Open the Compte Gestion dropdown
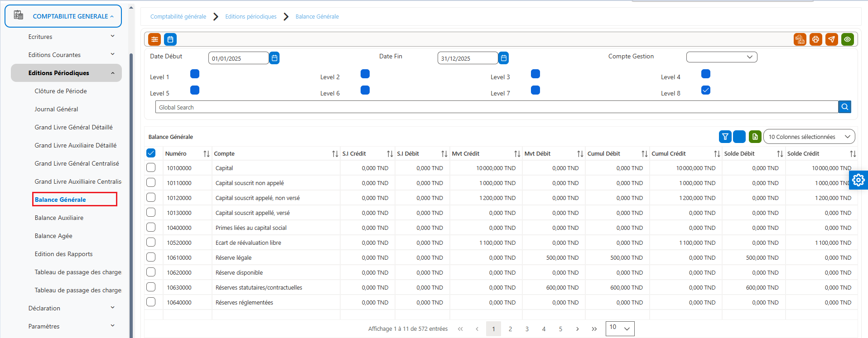Viewport: 868px width, 338px height. pos(721,57)
